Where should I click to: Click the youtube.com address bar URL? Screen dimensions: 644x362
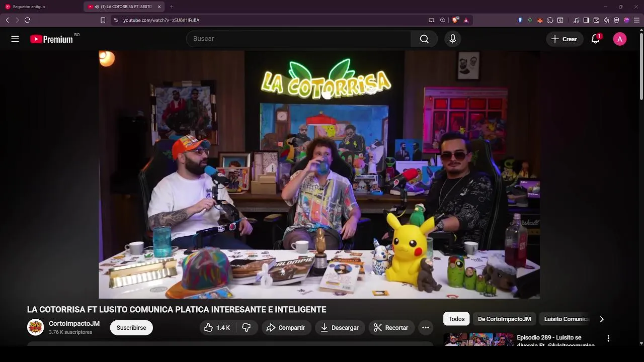[161, 20]
